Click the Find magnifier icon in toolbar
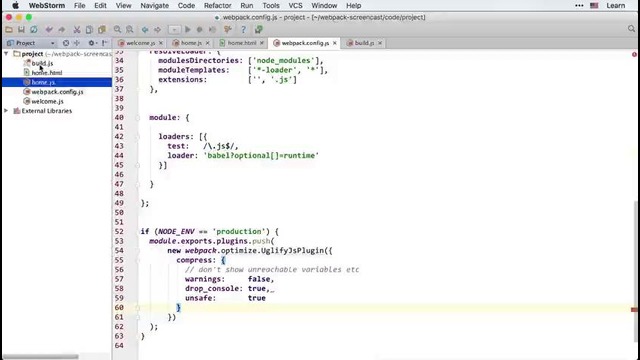640x360 pixels. tap(117, 29)
